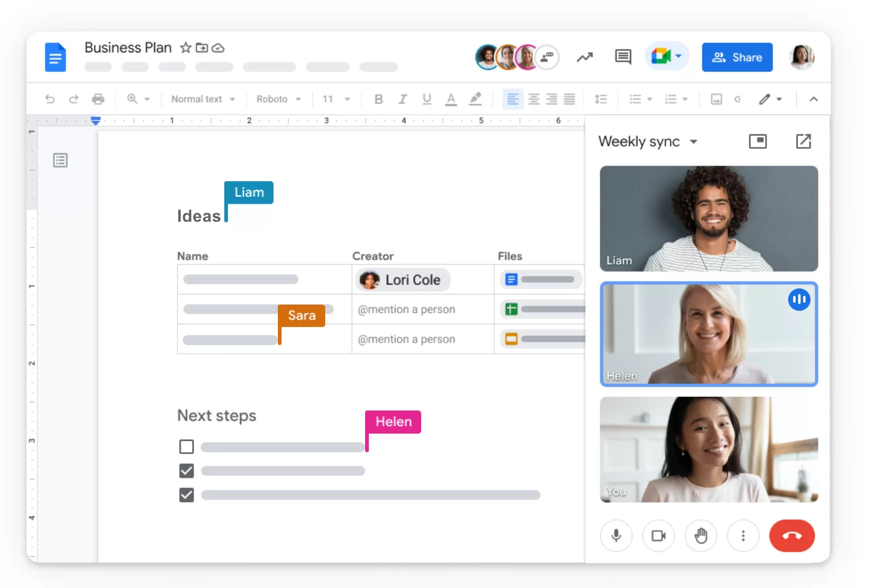Click the move to folder icon
The image size is (871, 588).
[x=202, y=47]
